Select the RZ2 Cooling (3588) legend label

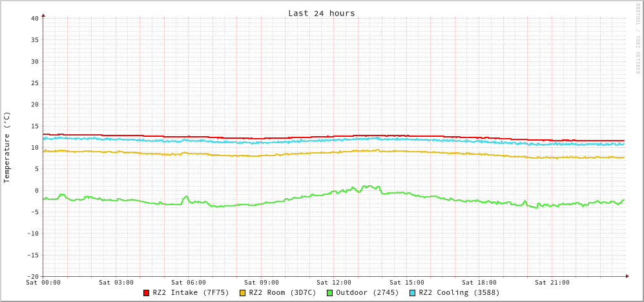(x=459, y=292)
